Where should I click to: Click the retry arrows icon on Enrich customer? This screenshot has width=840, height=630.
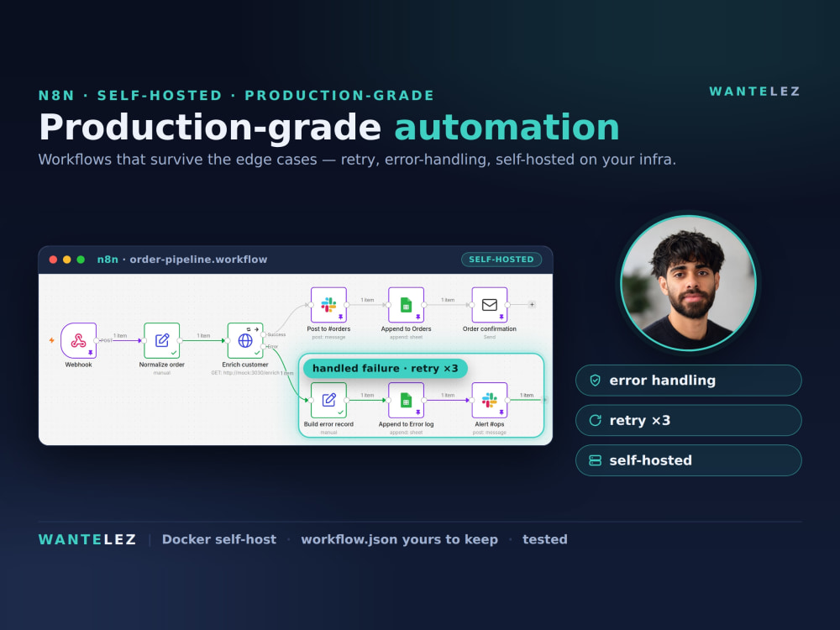pos(249,329)
